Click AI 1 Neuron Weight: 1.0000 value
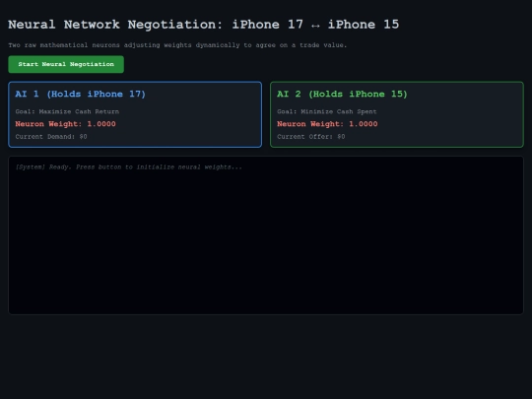 tap(65, 124)
